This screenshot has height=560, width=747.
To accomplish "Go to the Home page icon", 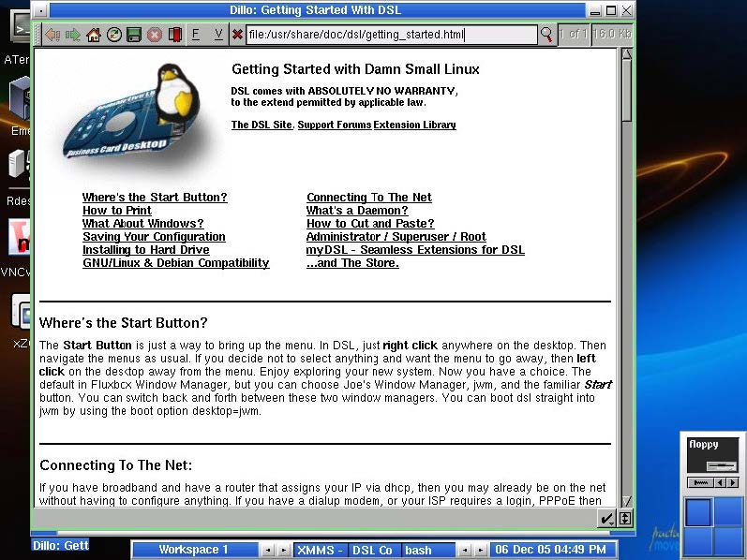I will click(x=94, y=35).
